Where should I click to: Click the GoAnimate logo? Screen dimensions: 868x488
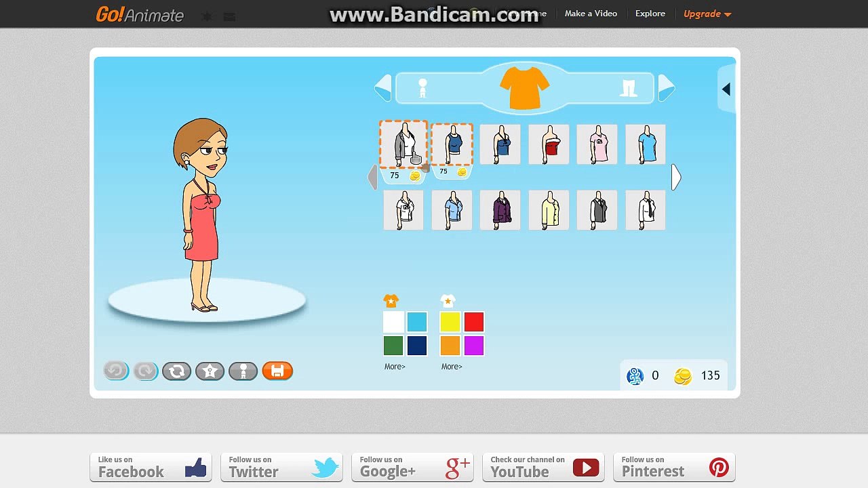click(140, 14)
